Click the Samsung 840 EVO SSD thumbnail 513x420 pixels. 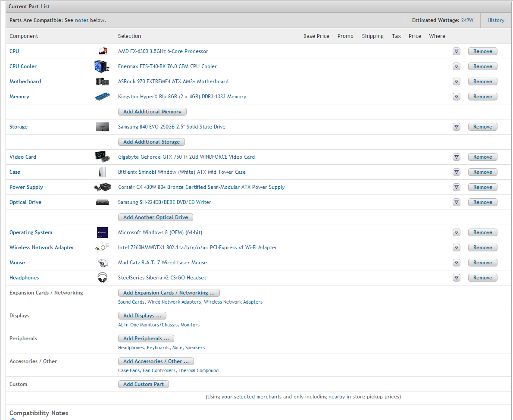103,127
